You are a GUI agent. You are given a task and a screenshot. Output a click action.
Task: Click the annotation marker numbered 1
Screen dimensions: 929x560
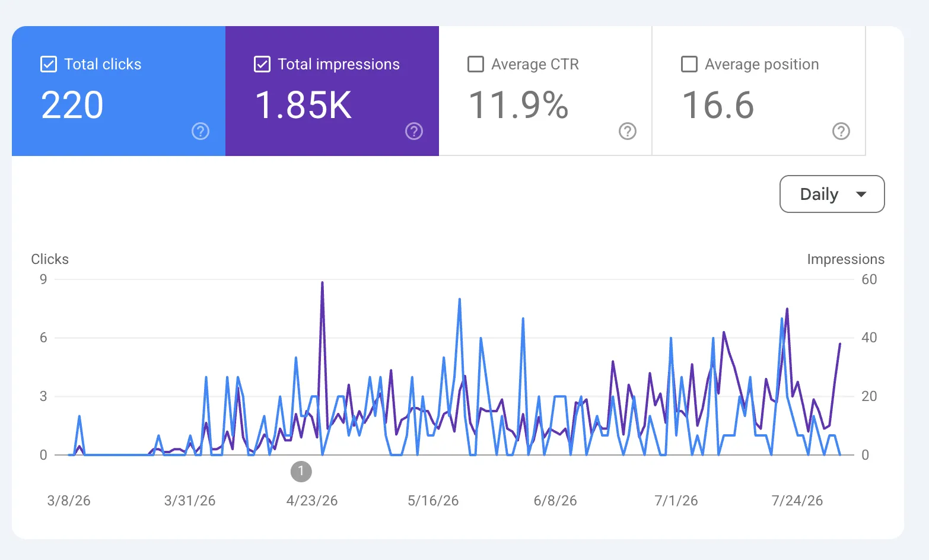tap(301, 472)
